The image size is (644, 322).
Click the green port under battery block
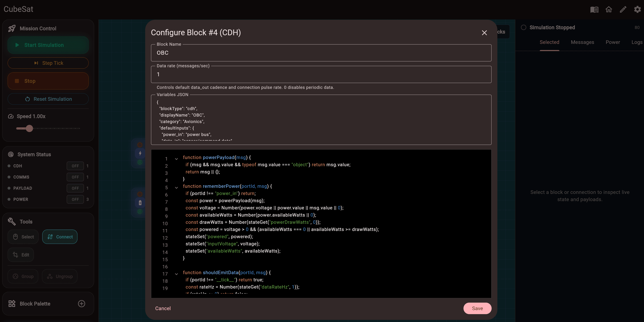[140, 212]
